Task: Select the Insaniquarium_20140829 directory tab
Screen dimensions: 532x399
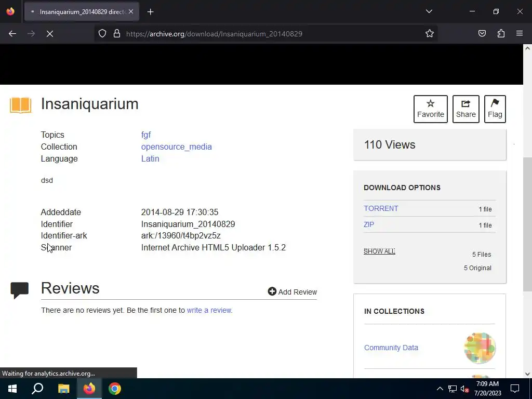Action: pyautogui.click(x=82, y=11)
